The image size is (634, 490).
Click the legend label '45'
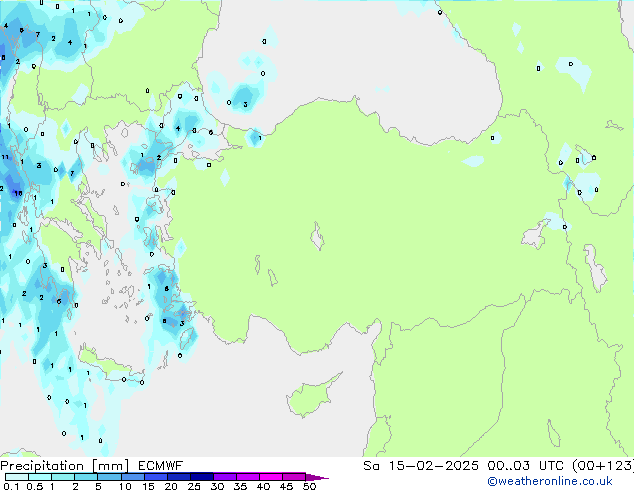286,486
